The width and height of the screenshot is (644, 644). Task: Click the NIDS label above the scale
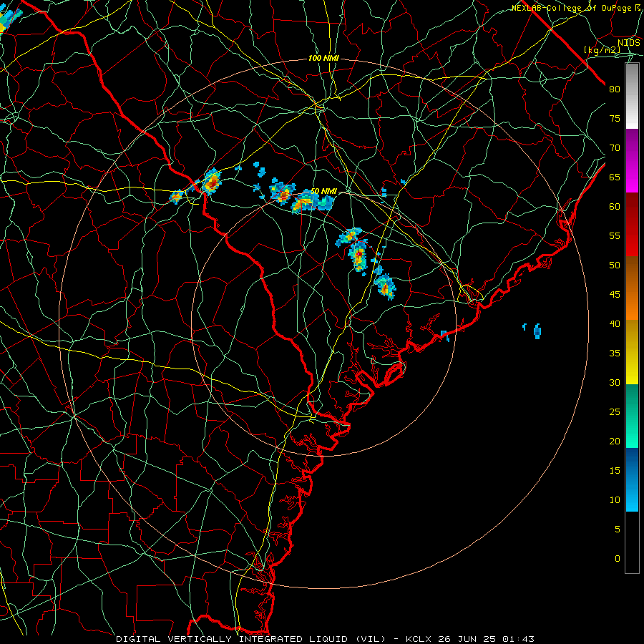click(628, 42)
